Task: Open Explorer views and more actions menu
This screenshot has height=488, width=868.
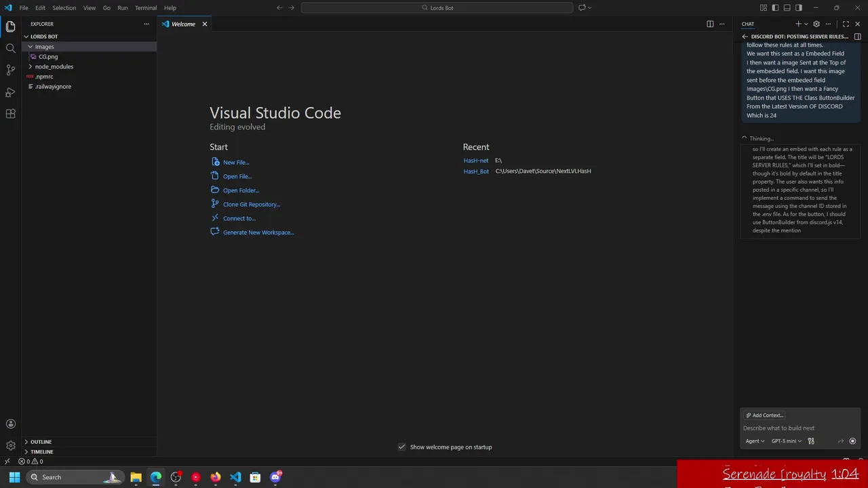Action: (146, 24)
